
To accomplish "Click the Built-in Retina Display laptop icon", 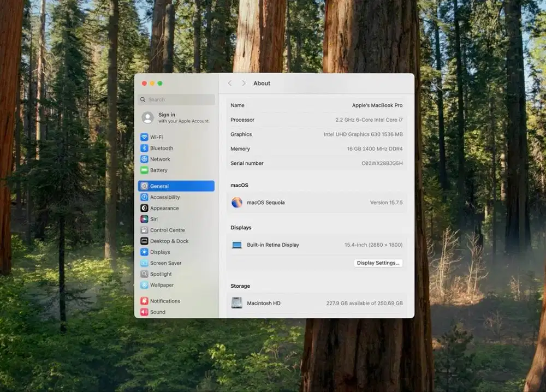I will [x=237, y=245].
